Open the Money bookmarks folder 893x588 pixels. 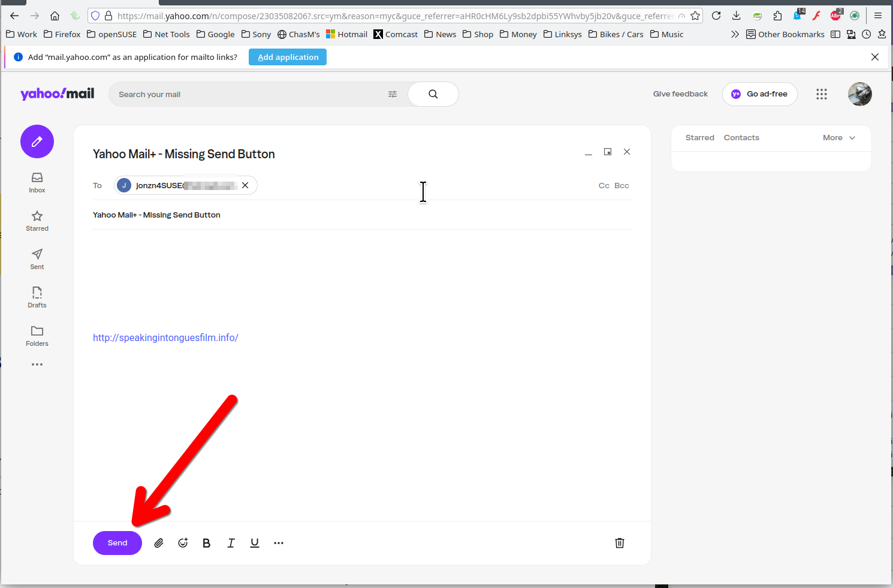pyautogui.click(x=518, y=34)
